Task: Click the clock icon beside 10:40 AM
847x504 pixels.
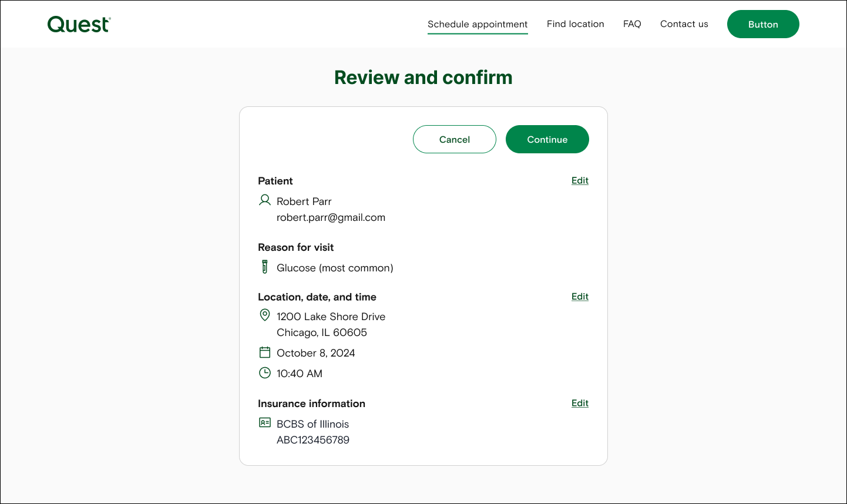Action: point(265,373)
